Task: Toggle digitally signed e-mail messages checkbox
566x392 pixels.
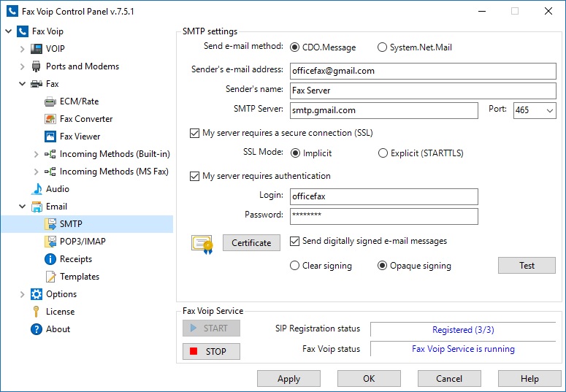Action: pyautogui.click(x=295, y=241)
